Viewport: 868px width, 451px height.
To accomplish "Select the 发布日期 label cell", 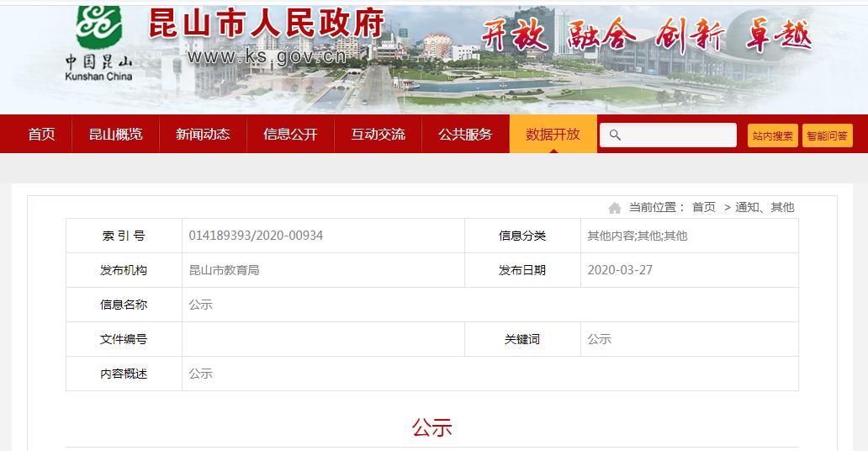I will point(522,270).
